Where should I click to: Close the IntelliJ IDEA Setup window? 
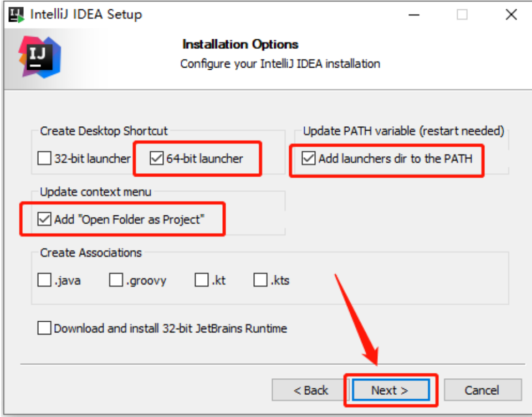(x=511, y=15)
